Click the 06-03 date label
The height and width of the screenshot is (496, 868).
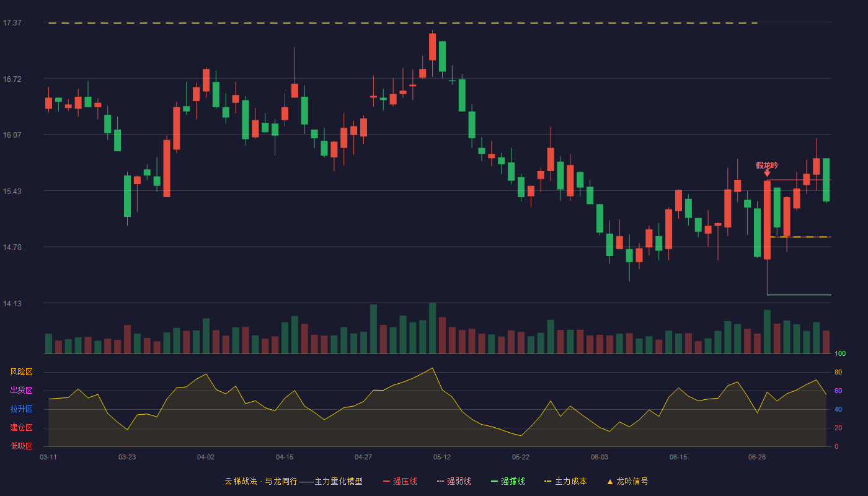tap(600, 457)
